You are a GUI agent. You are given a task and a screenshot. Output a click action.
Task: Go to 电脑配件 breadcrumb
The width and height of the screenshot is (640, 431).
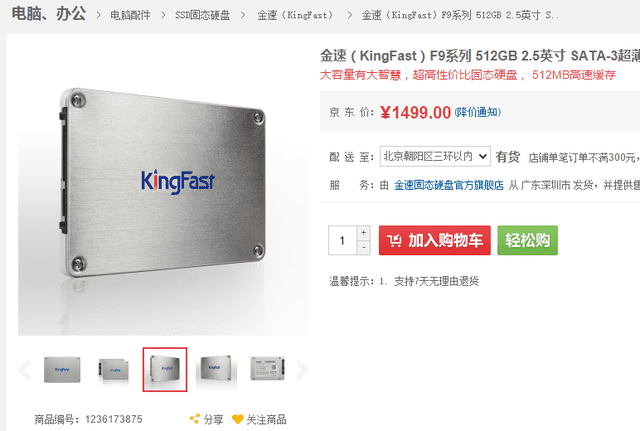point(130,16)
